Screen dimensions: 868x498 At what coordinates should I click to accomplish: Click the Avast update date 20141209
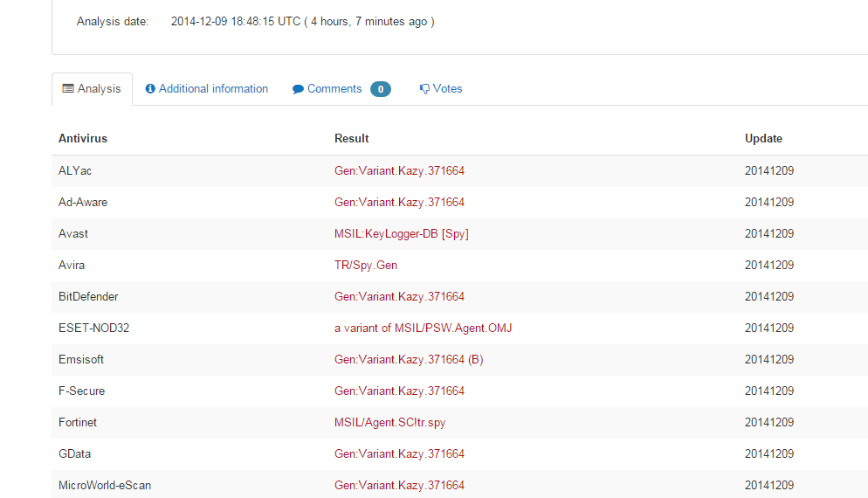tap(769, 234)
